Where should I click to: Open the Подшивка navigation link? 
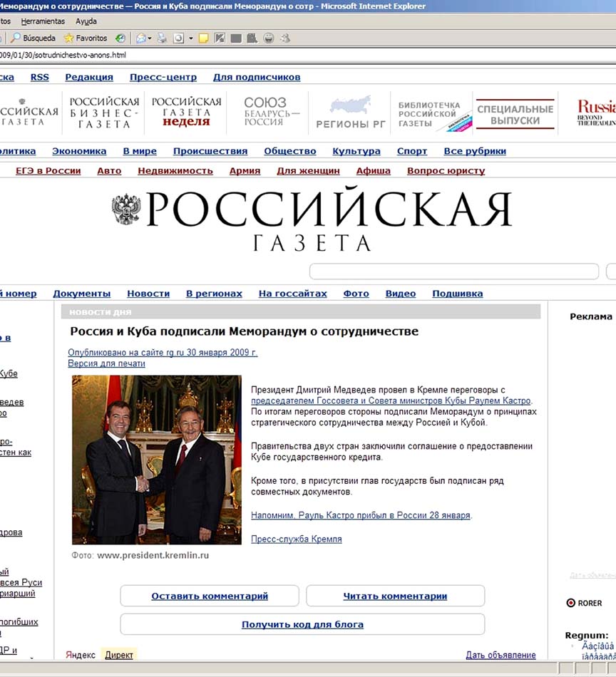click(x=458, y=294)
